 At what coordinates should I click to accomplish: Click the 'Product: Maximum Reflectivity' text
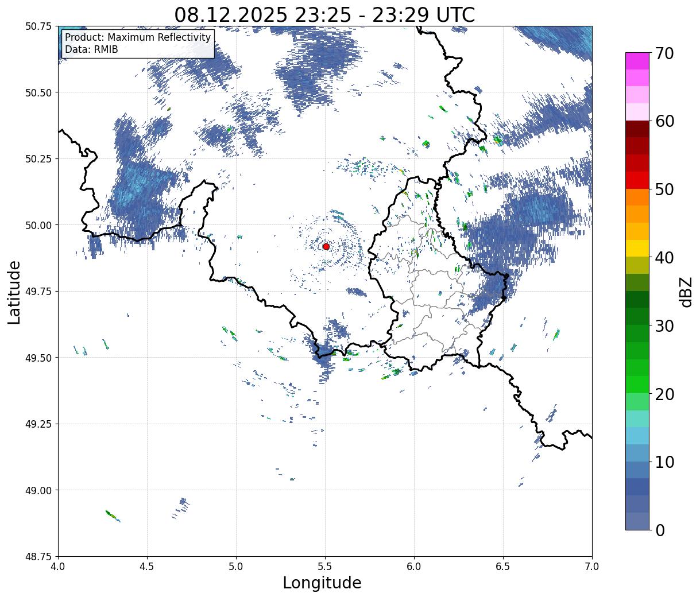click(138, 37)
